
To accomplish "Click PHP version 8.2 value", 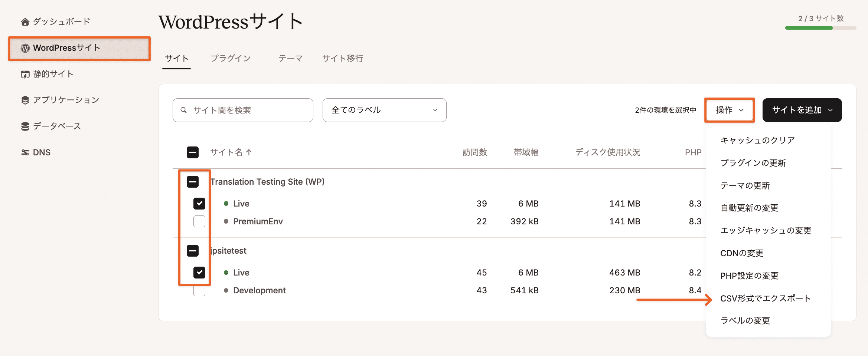I will (x=695, y=273).
